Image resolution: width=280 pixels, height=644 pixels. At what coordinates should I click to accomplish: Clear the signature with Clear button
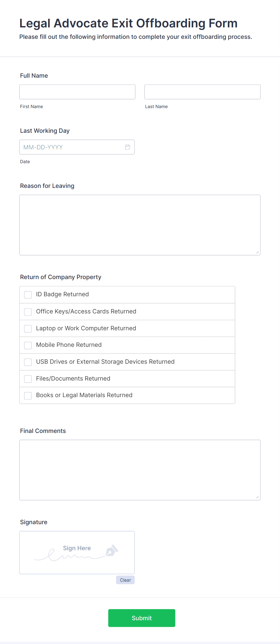[x=125, y=580]
